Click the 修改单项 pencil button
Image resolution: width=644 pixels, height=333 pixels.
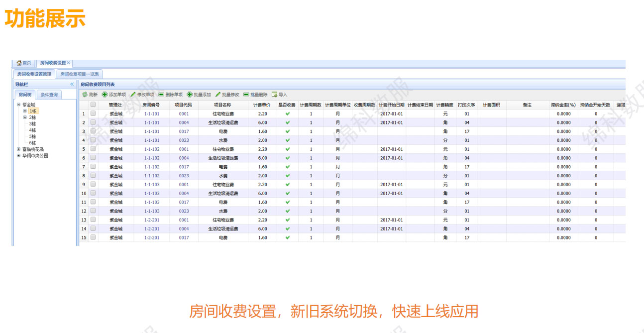142,95
